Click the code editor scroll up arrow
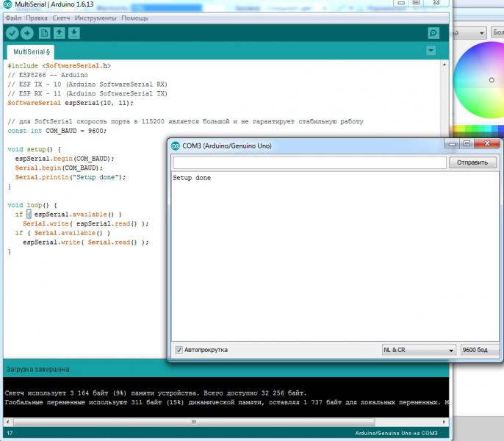 click(444, 65)
